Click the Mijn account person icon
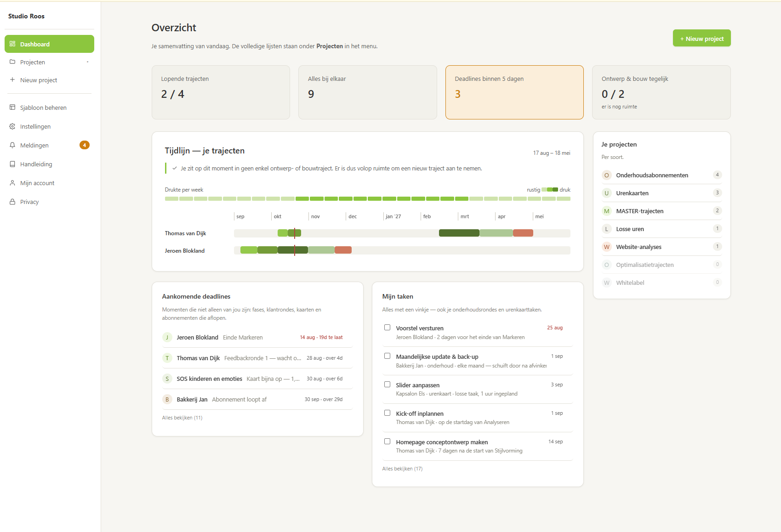 pyautogui.click(x=12, y=183)
